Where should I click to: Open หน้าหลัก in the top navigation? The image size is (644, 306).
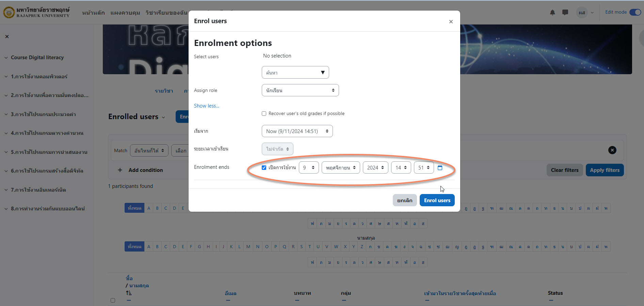(93, 13)
